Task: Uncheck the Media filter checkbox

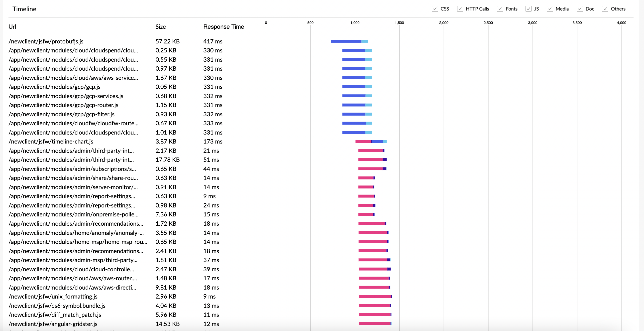Action: click(x=550, y=9)
